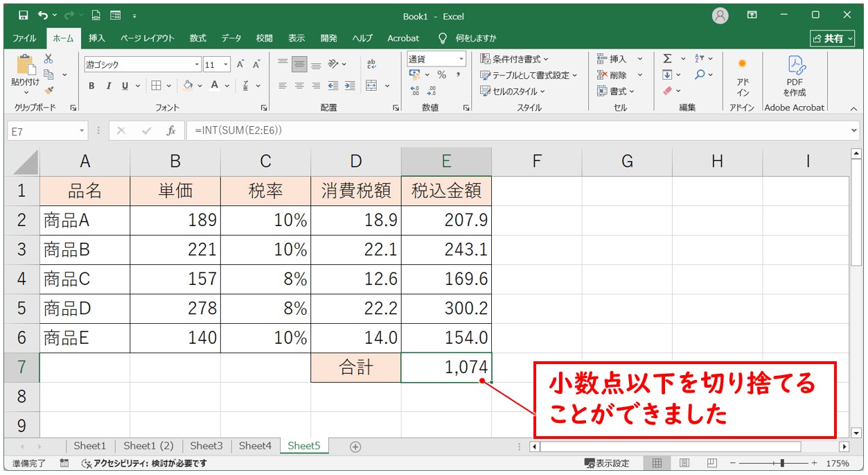Switch to the ページレイアウト tab
Screen dimensions: 868x475
(147, 38)
